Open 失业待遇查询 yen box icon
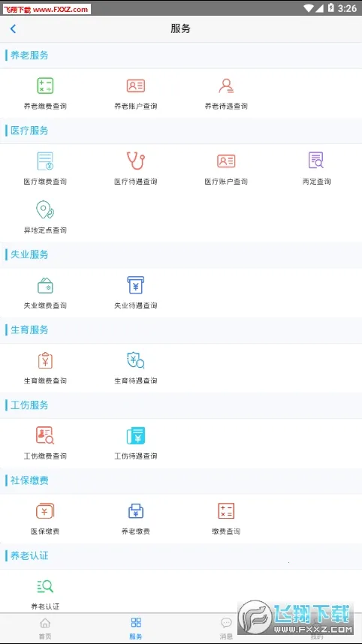Viewport: 362px width, 644px height. pyautogui.click(x=136, y=284)
